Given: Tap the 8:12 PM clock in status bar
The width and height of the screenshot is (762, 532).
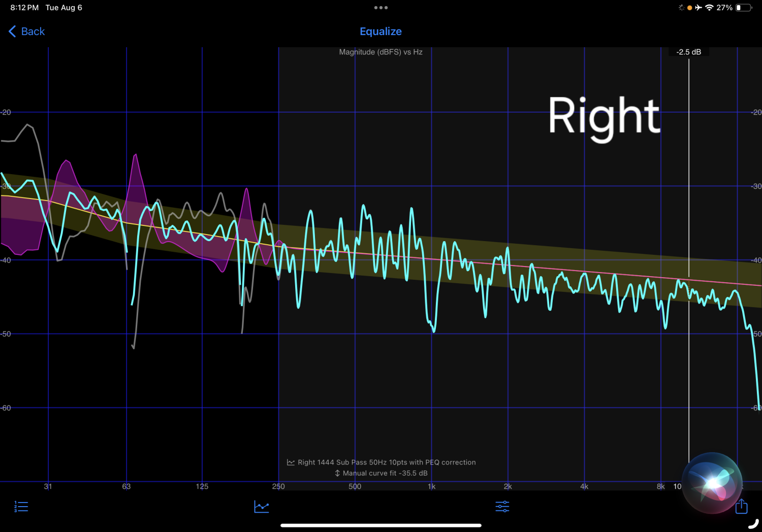Looking at the screenshot, I should click(x=24, y=8).
